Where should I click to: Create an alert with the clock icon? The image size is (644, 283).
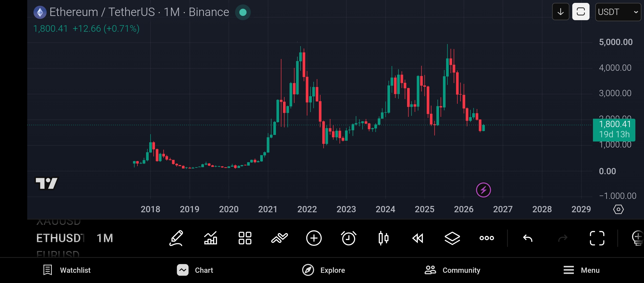tap(348, 238)
